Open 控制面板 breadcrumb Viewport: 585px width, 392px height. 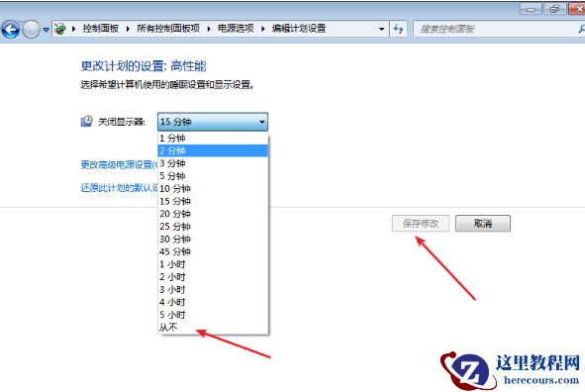(100, 29)
